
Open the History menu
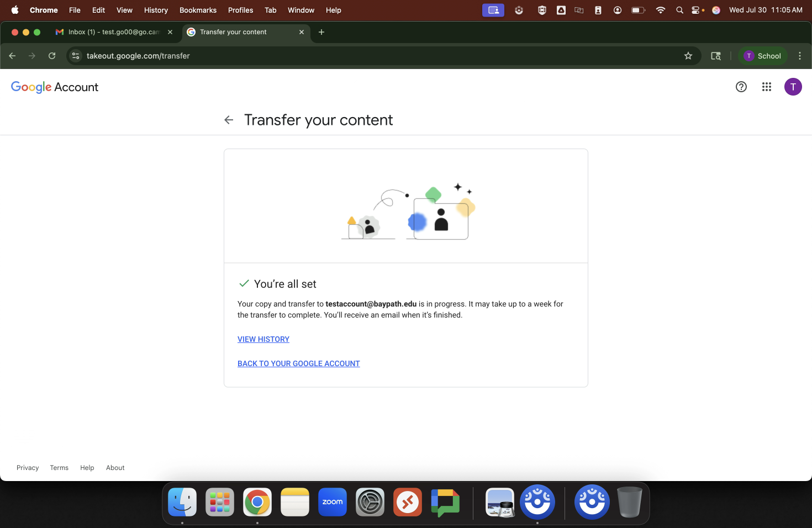pyautogui.click(x=156, y=10)
